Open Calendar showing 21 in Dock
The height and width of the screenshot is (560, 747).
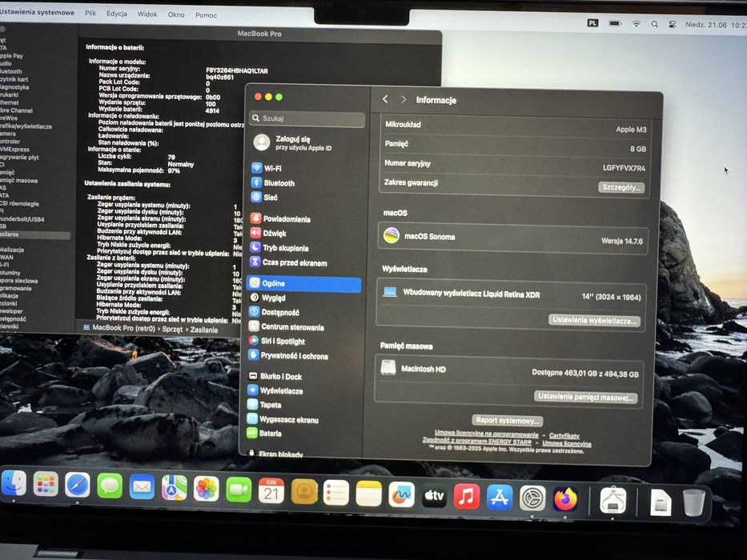click(271, 491)
